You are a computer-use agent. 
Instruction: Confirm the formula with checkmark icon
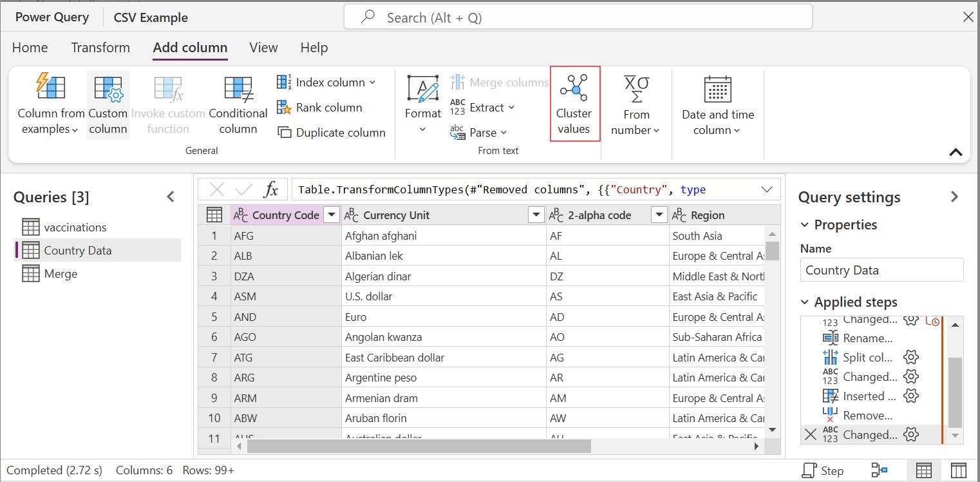pyautogui.click(x=244, y=189)
